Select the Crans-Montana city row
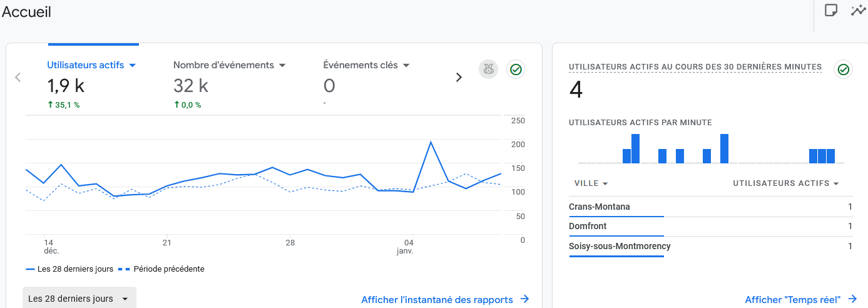The width and height of the screenshot is (868, 308). [600, 207]
